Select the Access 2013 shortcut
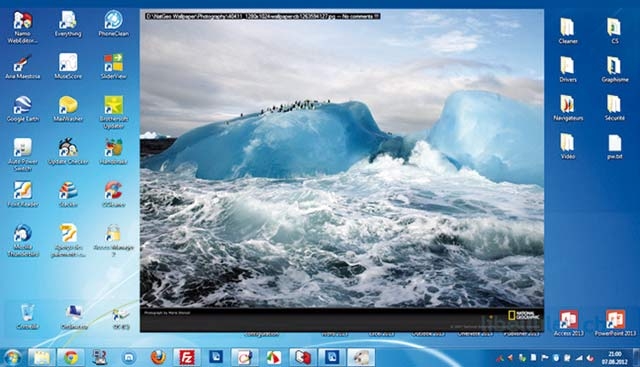The width and height of the screenshot is (640, 367). (x=568, y=323)
